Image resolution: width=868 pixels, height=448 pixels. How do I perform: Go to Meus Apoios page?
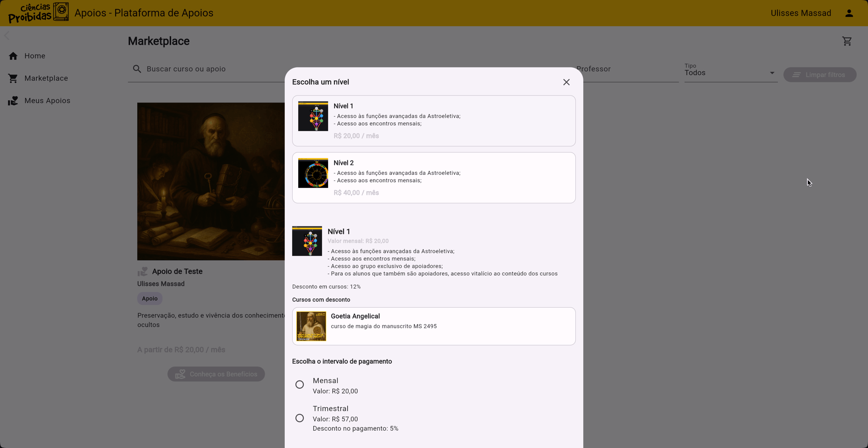coord(47,100)
